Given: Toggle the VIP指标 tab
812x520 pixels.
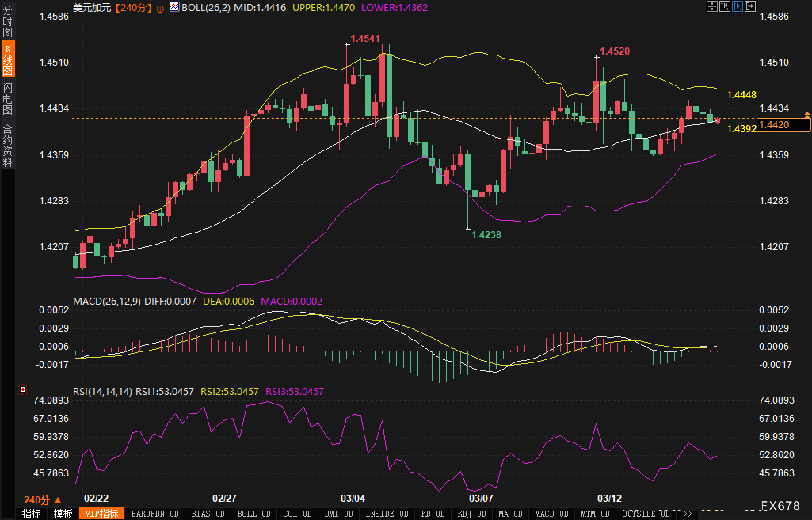Looking at the screenshot, I should click(102, 514).
